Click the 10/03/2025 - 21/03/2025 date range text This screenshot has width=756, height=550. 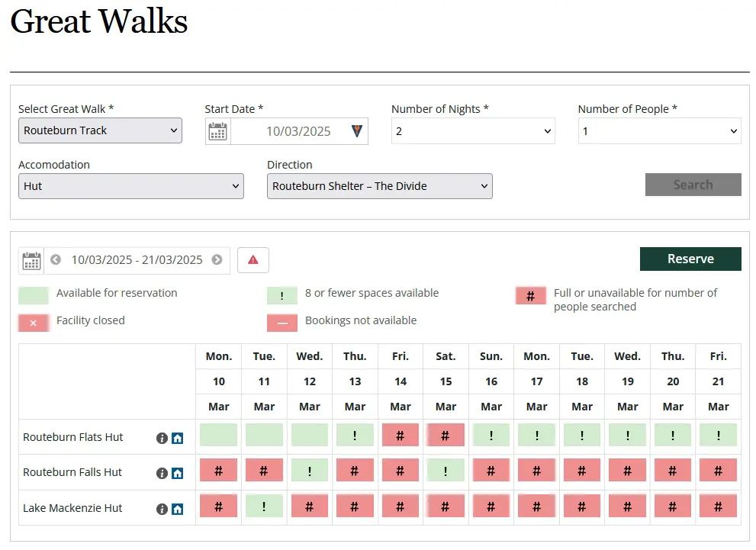click(x=137, y=260)
